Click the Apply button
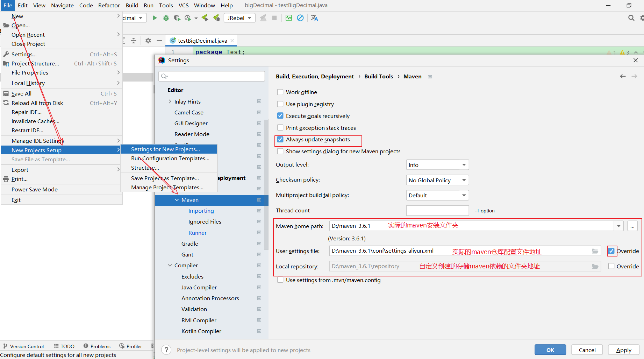Image resolution: width=644 pixels, height=359 pixels. (624, 350)
